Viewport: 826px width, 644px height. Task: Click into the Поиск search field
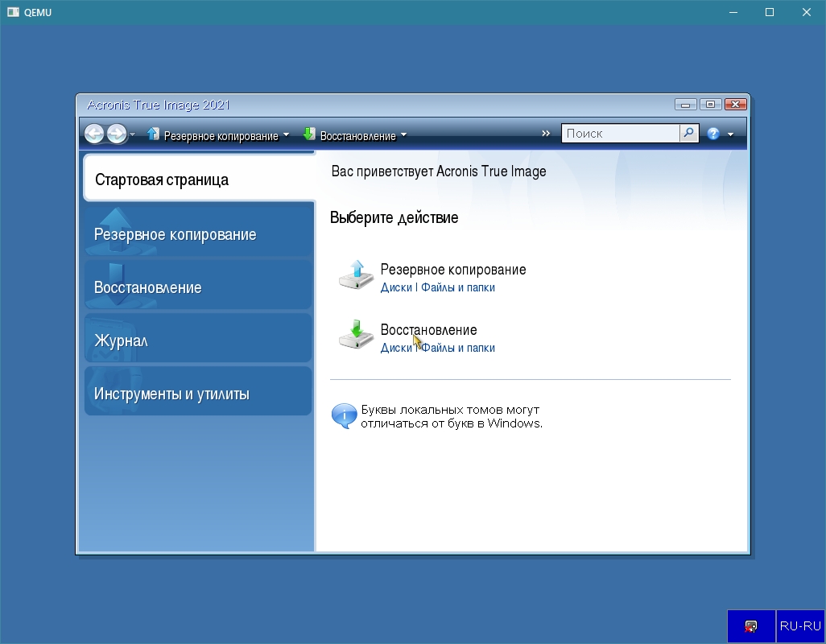tap(621, 134)
